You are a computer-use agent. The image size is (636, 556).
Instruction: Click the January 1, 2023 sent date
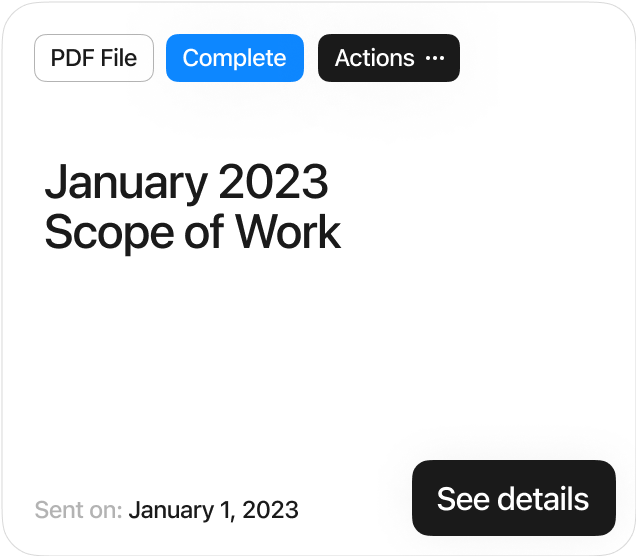(213, 510)
